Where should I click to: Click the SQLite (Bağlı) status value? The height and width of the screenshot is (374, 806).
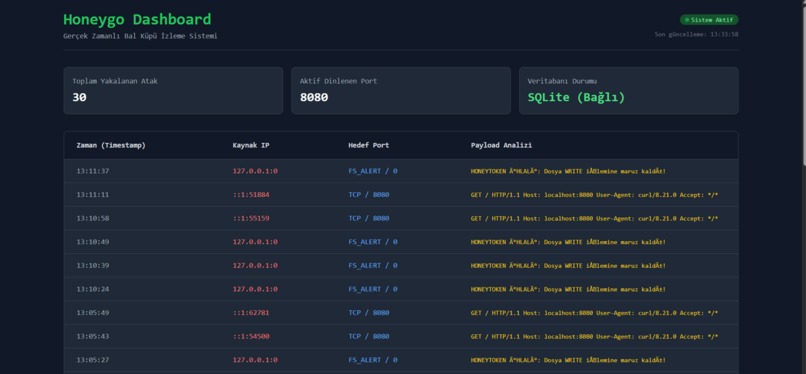[576, 97]
